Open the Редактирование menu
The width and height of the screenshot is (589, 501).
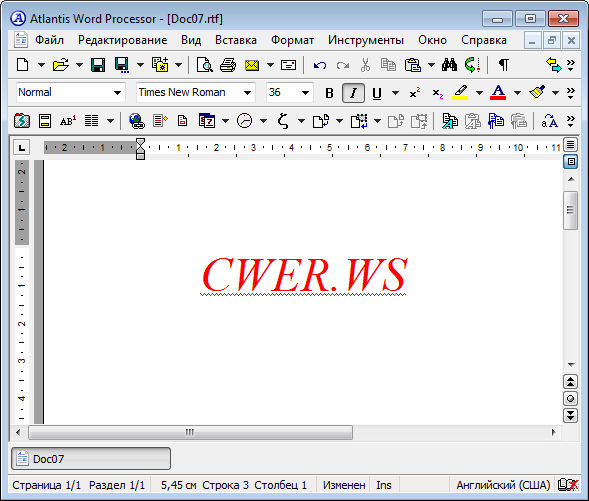[122, 40]
